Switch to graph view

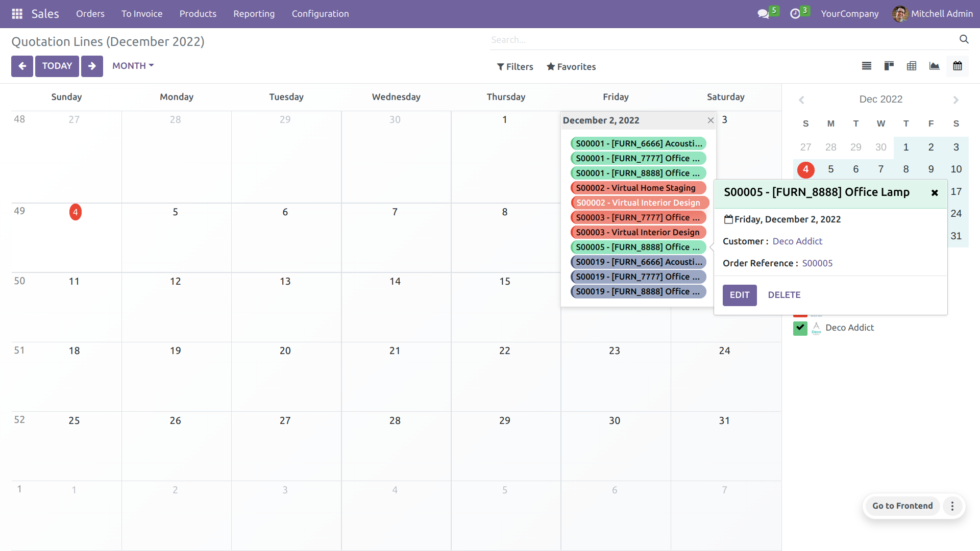(934, 66)
